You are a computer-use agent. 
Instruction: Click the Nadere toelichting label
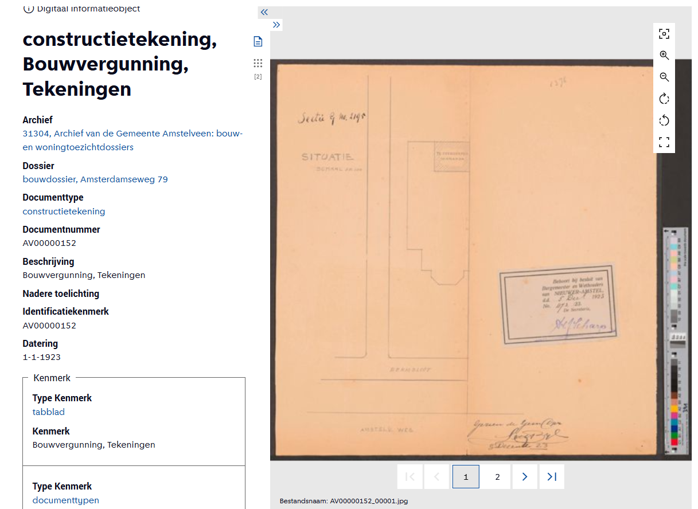[x=61, y=294]
